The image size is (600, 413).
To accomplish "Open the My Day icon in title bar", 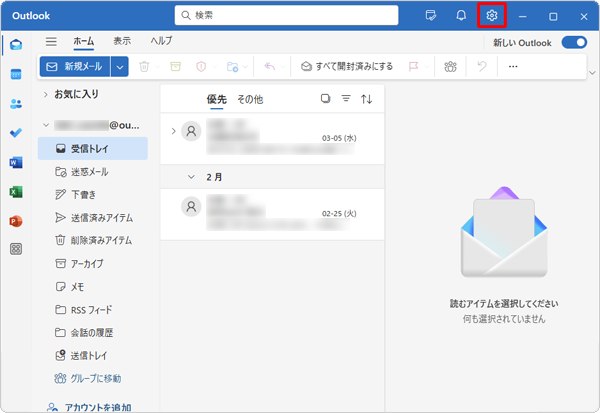I will (x=431, y=16).
